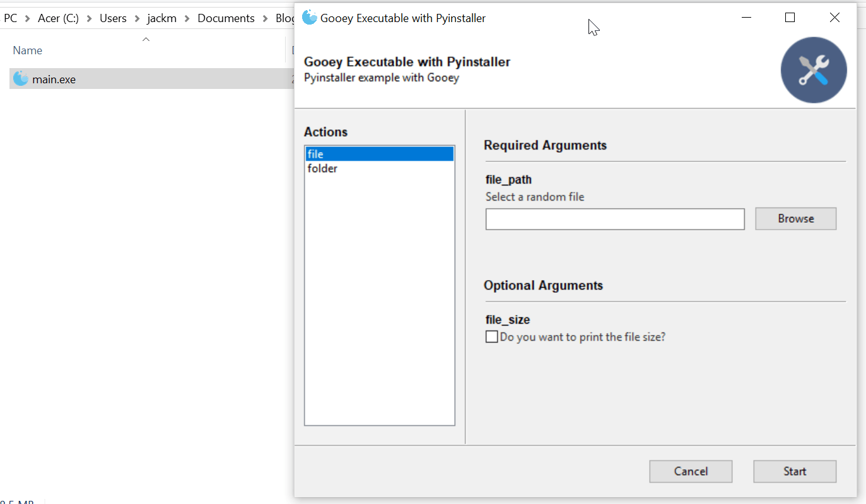Click the 'Pyinstaller example with Gooey' subtitle
Image resolution: width=866 pixels, height=504 pixels.
382,78
